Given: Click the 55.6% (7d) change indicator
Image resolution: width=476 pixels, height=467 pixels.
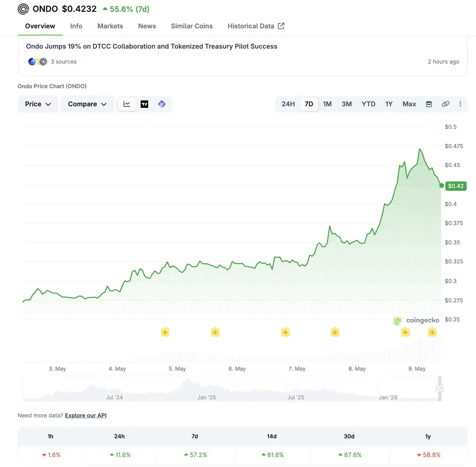Looking at the screenshot, I should click(x=126, y=9).
